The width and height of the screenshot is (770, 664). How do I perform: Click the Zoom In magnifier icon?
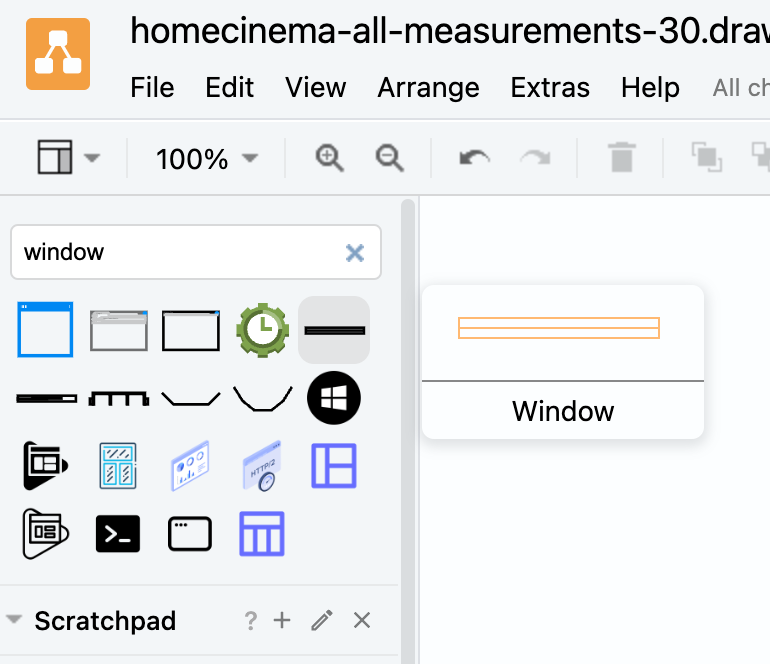tap(329, 158)
